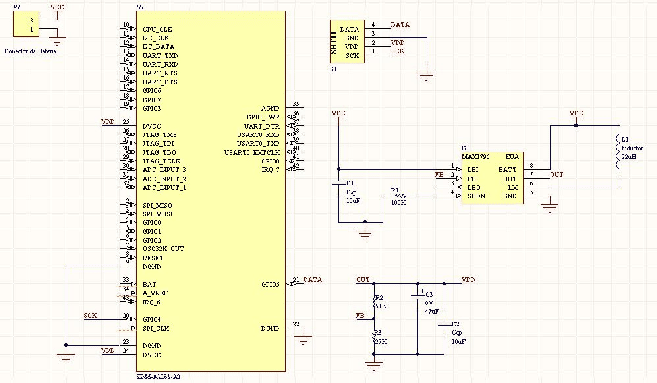This screenshot has height=383, width=657.
Task: Click the JTAG_TDO pin label
Action: pos(160,153)
